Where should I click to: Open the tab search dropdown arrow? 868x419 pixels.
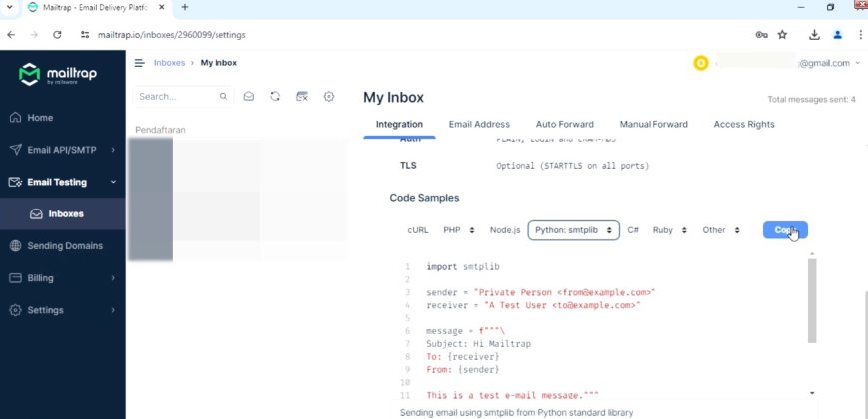(x=9, y=7)
